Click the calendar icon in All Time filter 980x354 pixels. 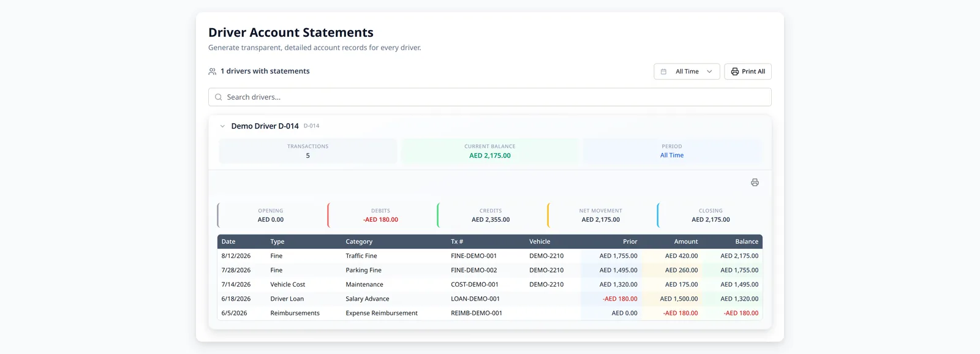pos(663,72)
